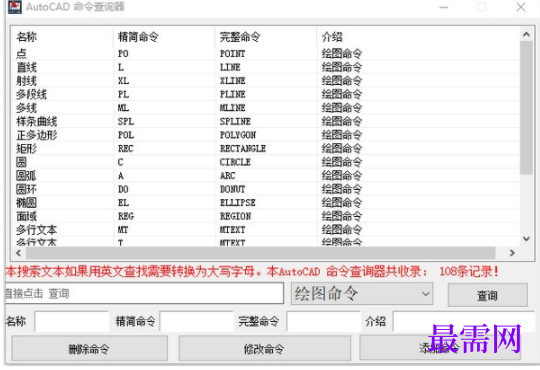The image size is (540, 370).
Task: Select the 正多边形 POLYGON row
Action: click(x=265, y=135)
